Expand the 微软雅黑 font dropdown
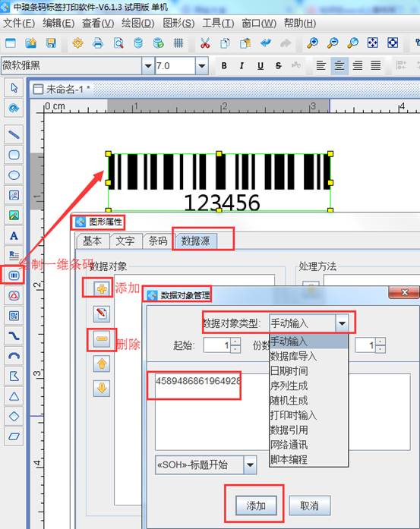This screenshot has height=529, width=420. pyautogui.click(x=147, y=66)
